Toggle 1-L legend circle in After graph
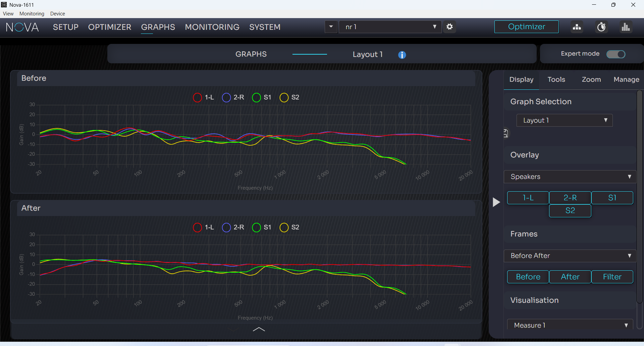644x346 pixels. pos(197,227)
